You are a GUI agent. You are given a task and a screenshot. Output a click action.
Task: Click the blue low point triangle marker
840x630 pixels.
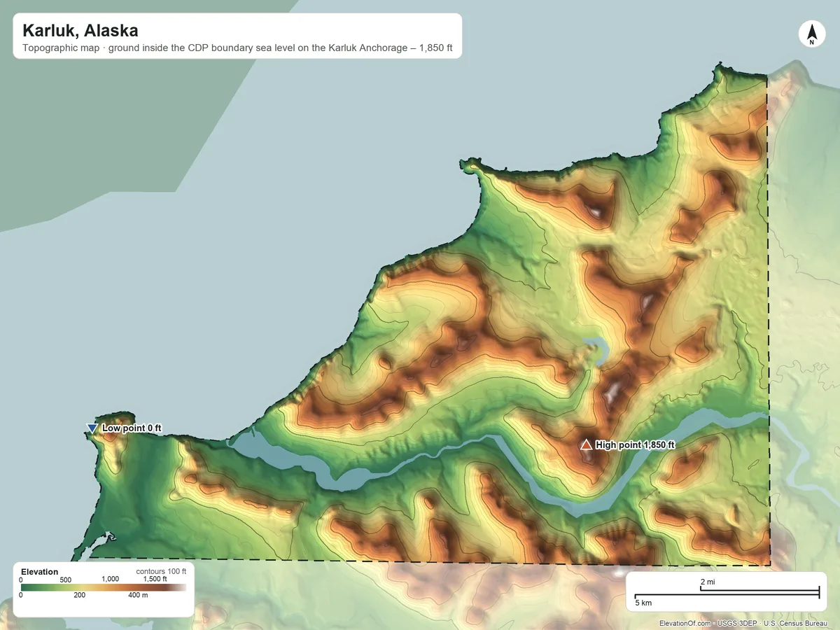(92, 428)
